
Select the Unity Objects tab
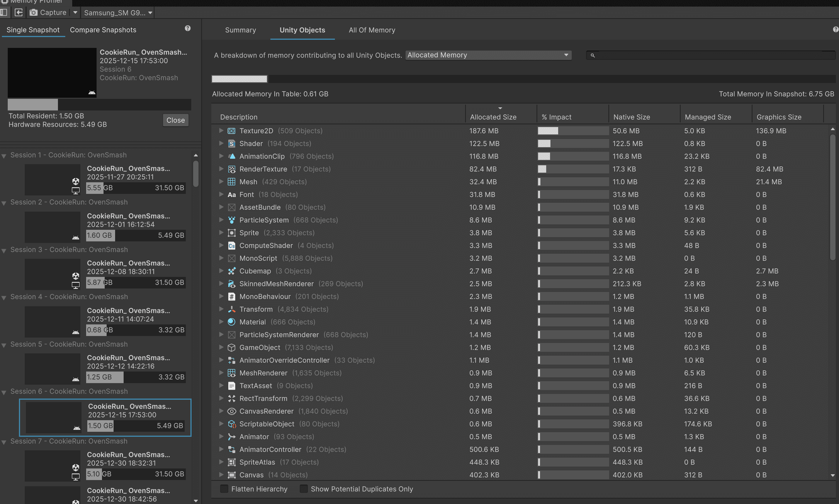click(x=302, y=30)
